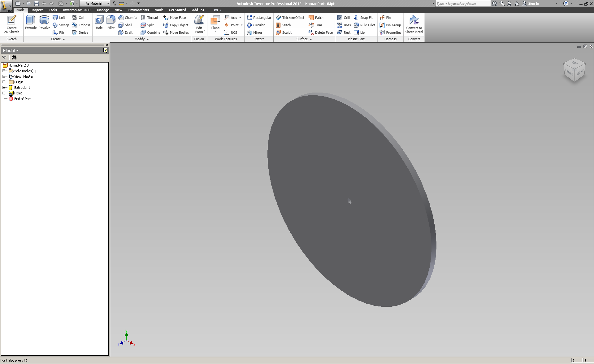Open the InventorCAM 2011 tab
This screenshot has height=364, width=594.
(77, 10)
